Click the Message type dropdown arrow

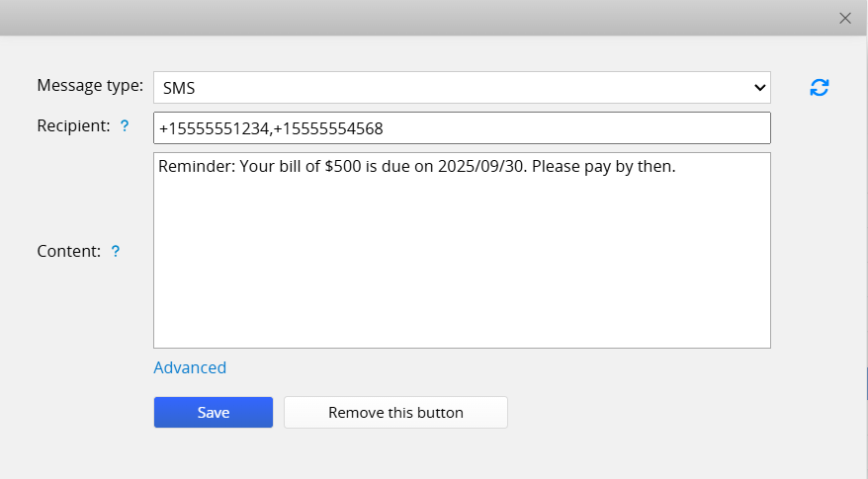pos(759,87)
